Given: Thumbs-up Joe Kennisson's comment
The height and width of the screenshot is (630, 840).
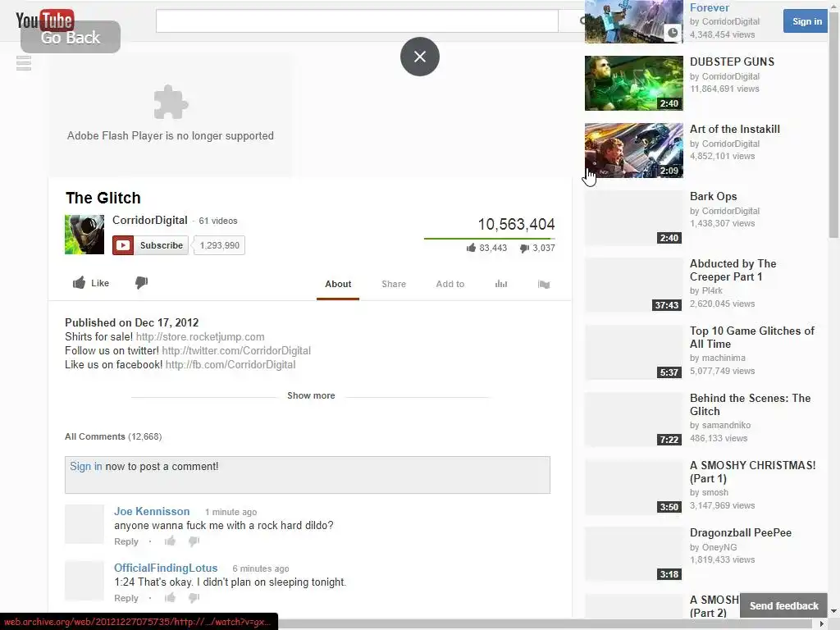Looking at the screenshot, I should (171, 541).
